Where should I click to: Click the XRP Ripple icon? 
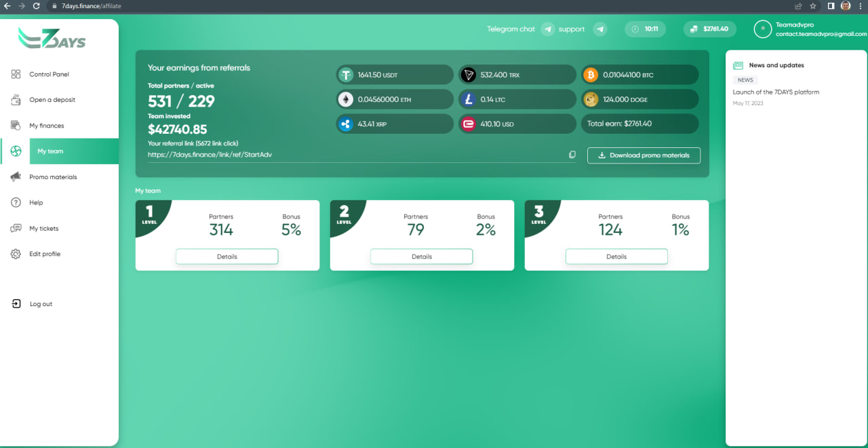pyautogui.click(x=346, y=124)
